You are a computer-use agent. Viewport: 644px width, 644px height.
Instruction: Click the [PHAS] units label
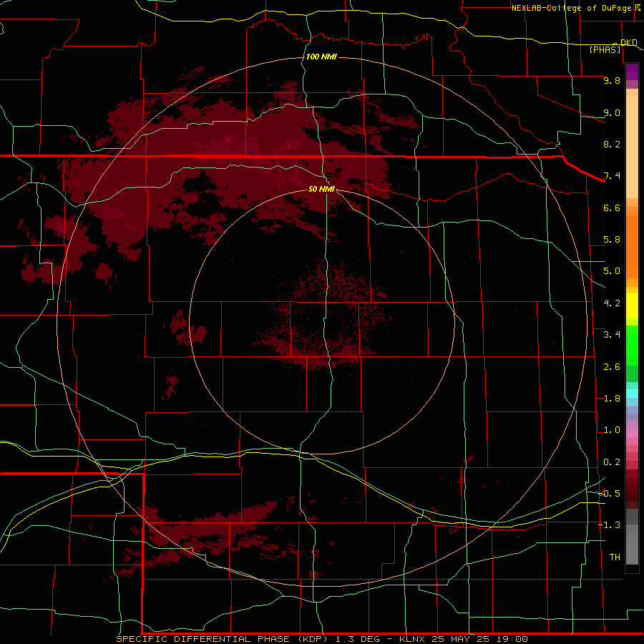pos(605,49)
